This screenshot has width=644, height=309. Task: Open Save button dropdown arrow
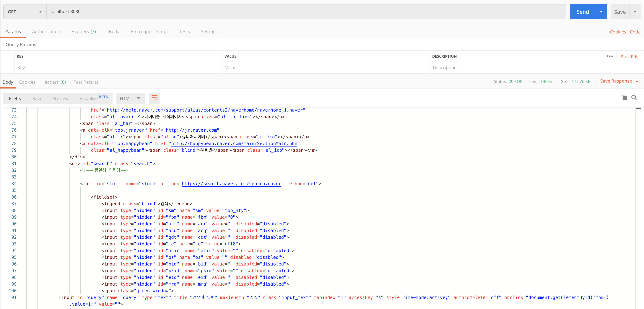[x=635, y=12]
